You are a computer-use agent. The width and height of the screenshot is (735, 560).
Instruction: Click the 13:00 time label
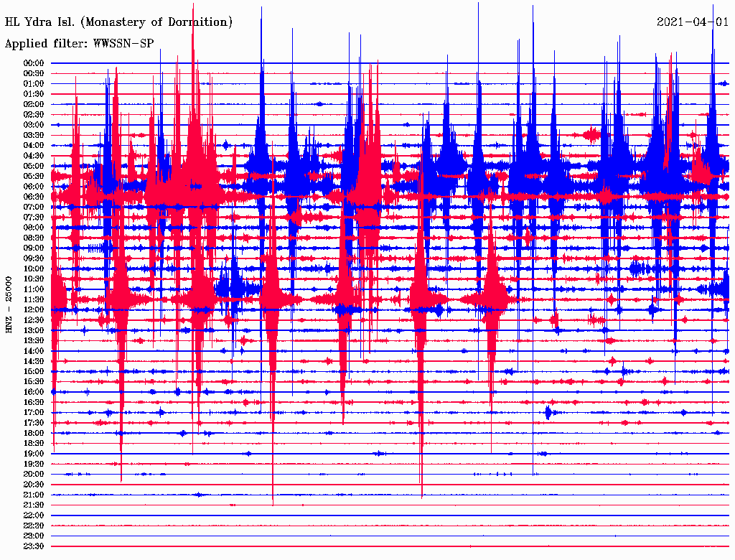click(x=34, y=331)
